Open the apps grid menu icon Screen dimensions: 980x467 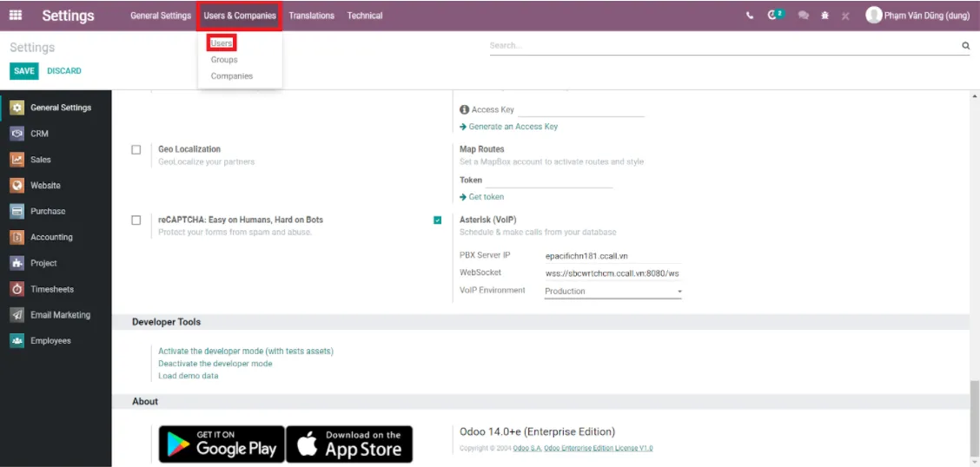16,16
